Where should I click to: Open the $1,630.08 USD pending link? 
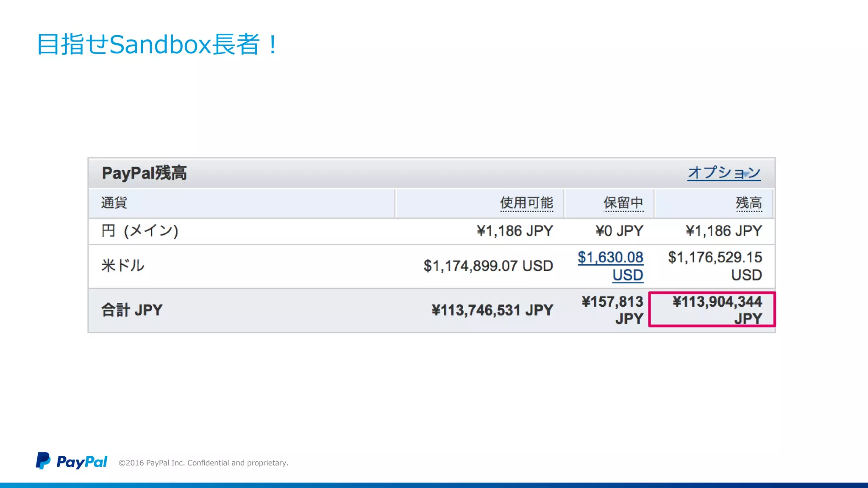click(610, 266)
